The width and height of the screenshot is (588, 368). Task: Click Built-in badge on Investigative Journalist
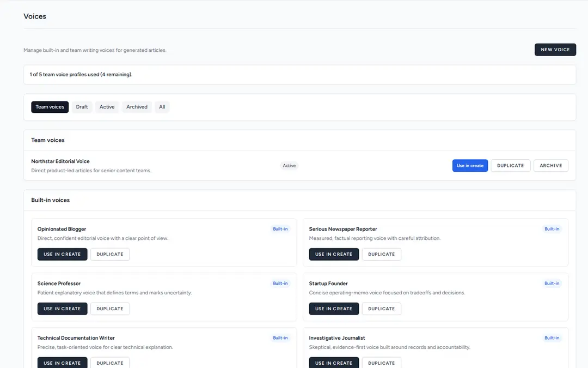click(x=552, y=338)
